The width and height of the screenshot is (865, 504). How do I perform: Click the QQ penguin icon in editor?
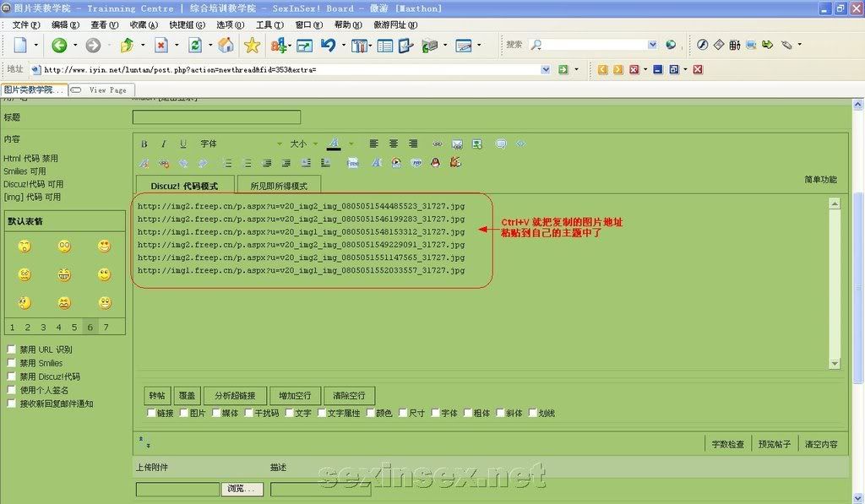[x=435, y=163]
